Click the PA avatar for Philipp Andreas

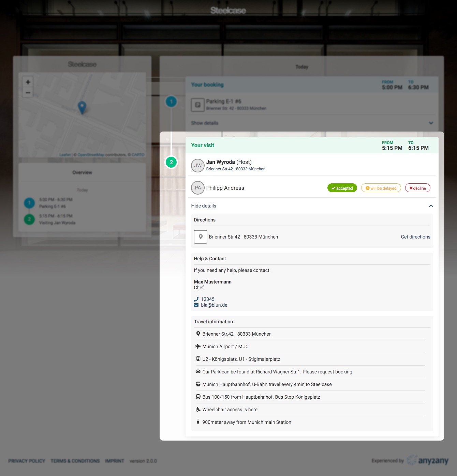(198, 188)
